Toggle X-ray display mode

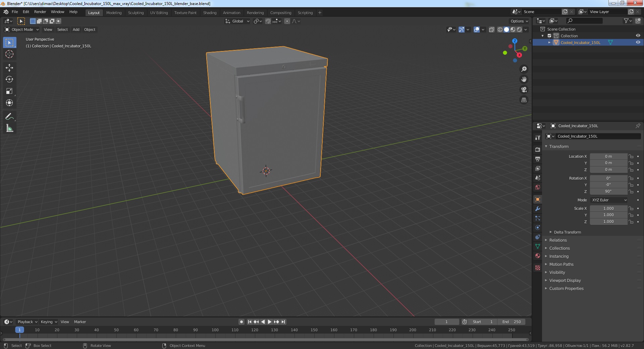tap(492, 30)
